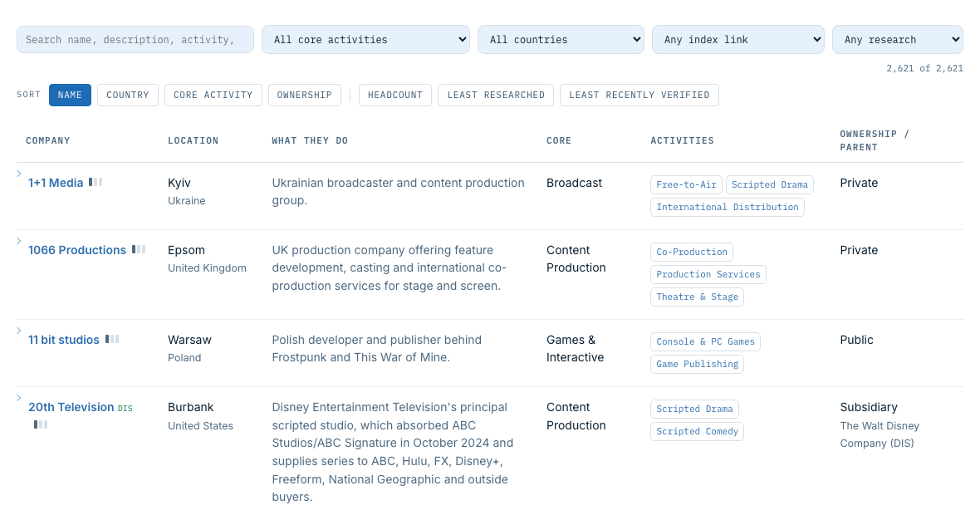This screenshot has height=515, width=980.
Task: Select the International Distribution activity tag
Action: (728, 207)
